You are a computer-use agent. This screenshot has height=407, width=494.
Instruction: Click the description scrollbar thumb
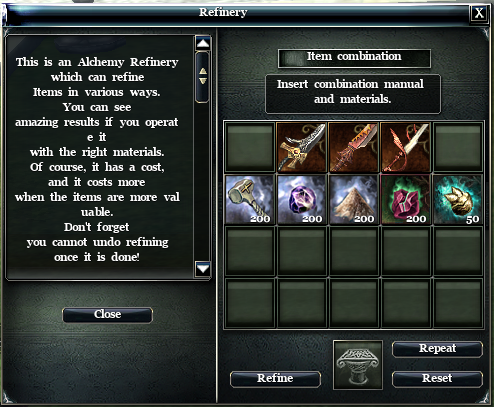click(x=203, y=77)
